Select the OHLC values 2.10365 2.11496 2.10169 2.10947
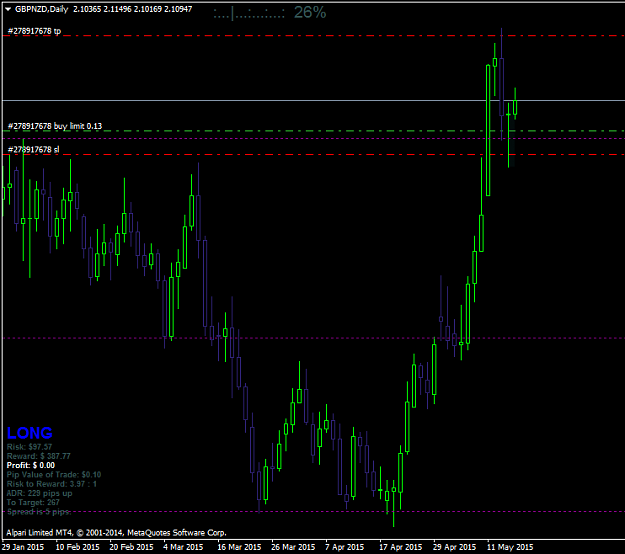Viewport: 625px width, 554px height. [x=132, y=9]
